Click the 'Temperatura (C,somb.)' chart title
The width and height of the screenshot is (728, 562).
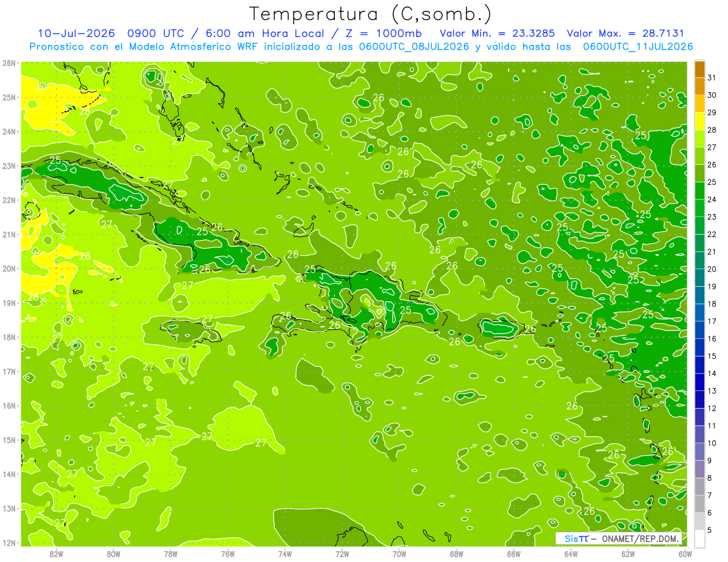click(x=371, y=13)
